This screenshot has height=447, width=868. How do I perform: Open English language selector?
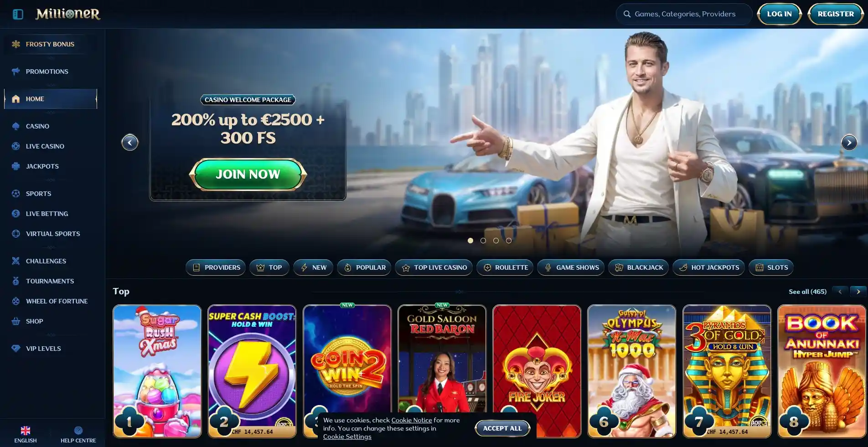(x=26, y=434)
